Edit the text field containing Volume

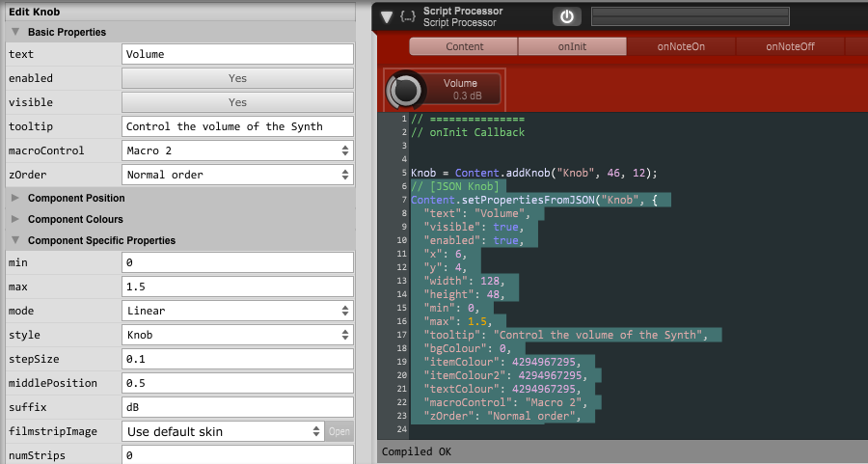237,54
